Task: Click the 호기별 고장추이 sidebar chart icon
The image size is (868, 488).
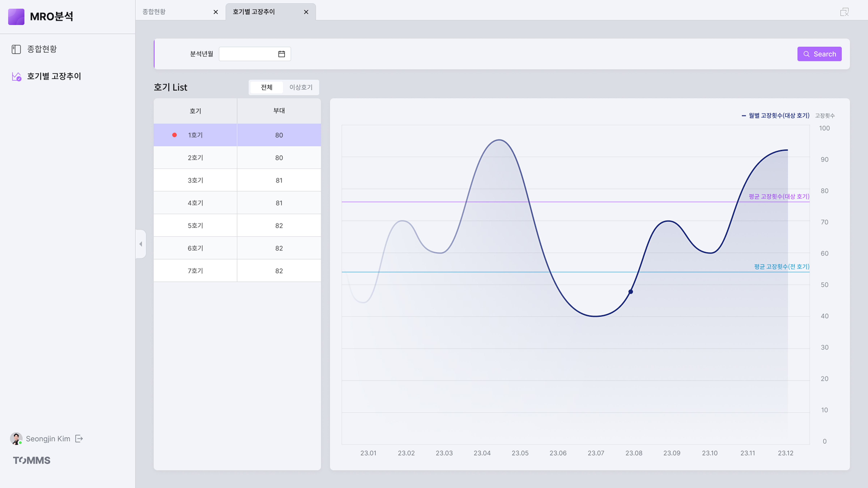Action: [x=16, y=77]
